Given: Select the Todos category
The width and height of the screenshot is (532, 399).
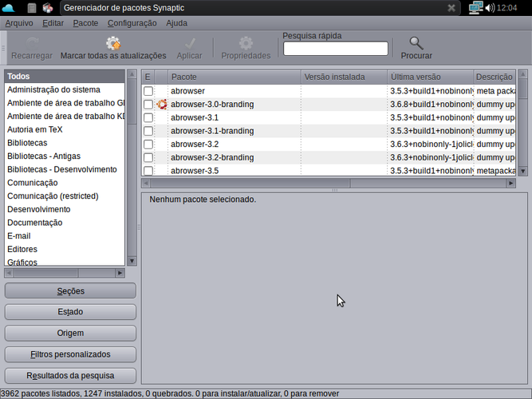Looking at the screenshot, I should 65,77.
